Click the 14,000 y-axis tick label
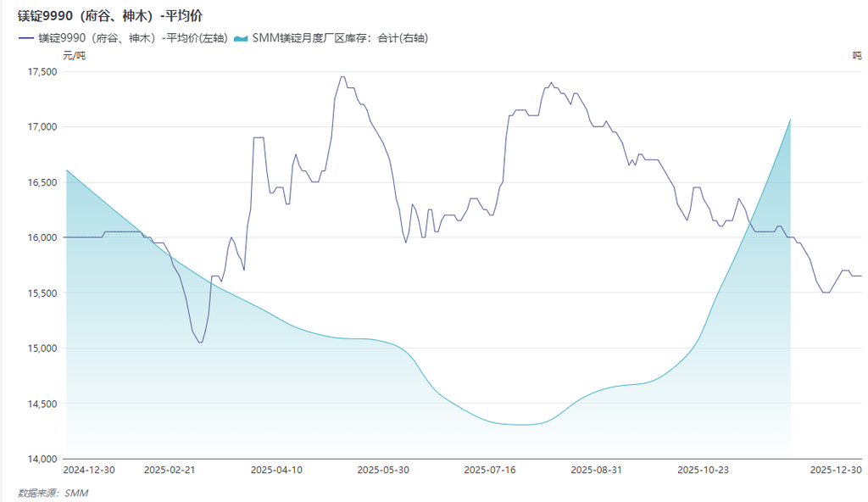Viewport: 868px width, 502px height. [x=42, y=459]
